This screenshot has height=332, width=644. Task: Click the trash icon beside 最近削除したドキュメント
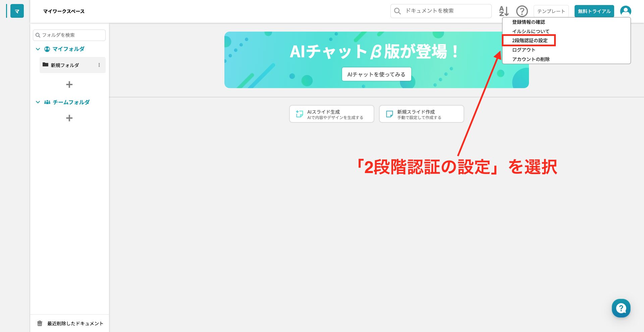(40, 323)
